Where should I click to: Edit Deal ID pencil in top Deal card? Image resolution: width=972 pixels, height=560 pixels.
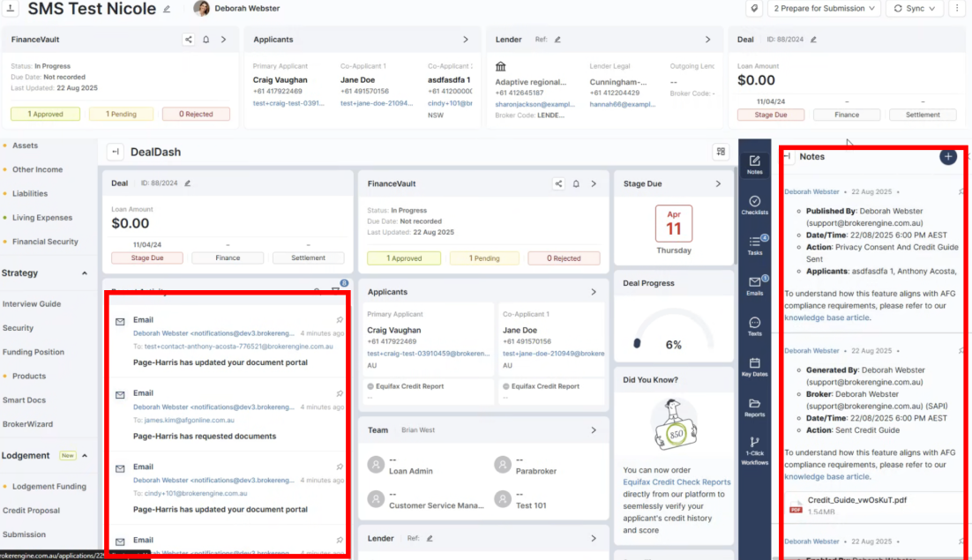813,40
